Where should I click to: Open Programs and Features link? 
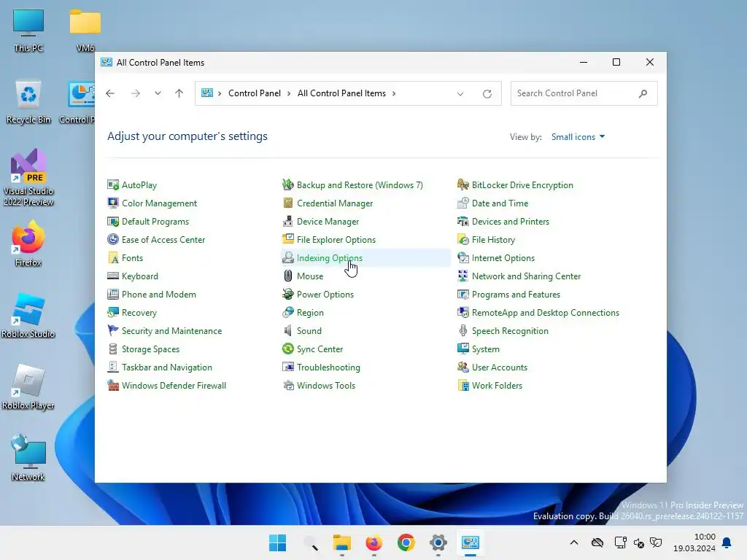(x=516, y=295)
